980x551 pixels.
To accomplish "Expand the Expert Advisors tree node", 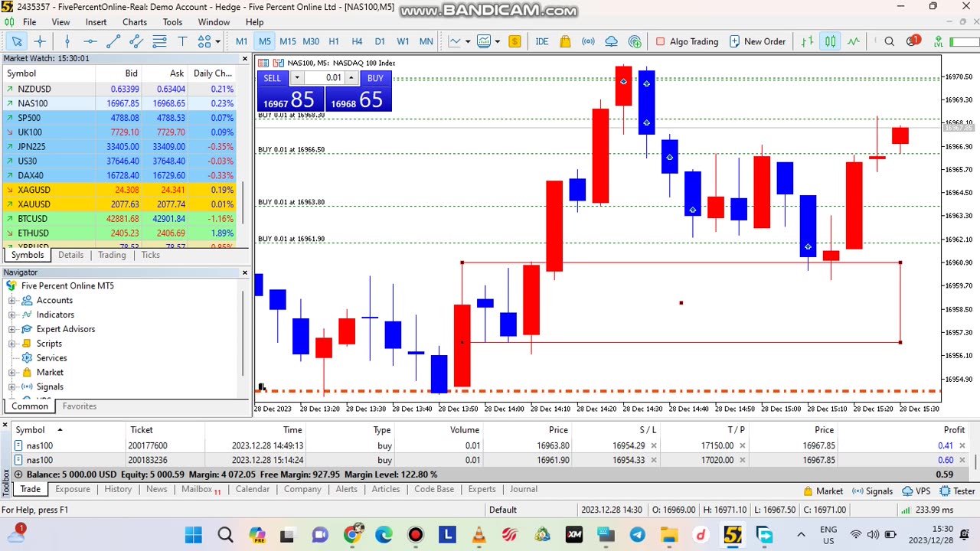I will (x=11, y=330).
